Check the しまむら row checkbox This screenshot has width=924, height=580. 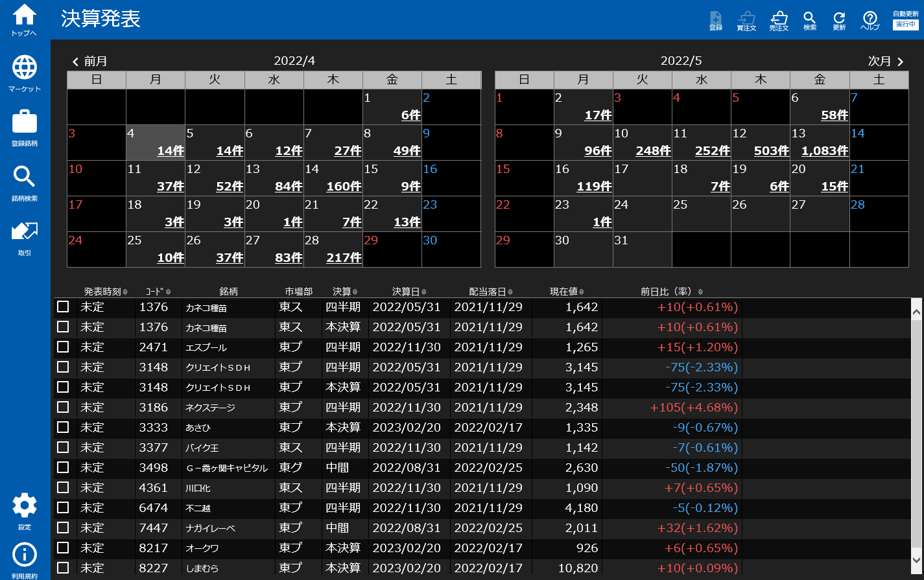(63, 568)
